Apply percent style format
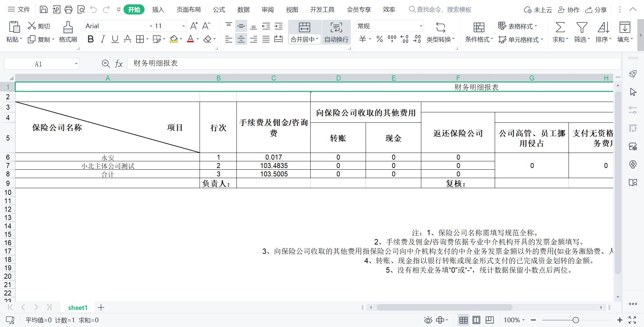This screenshot has height=327, width=644. (x=379, y=39)
